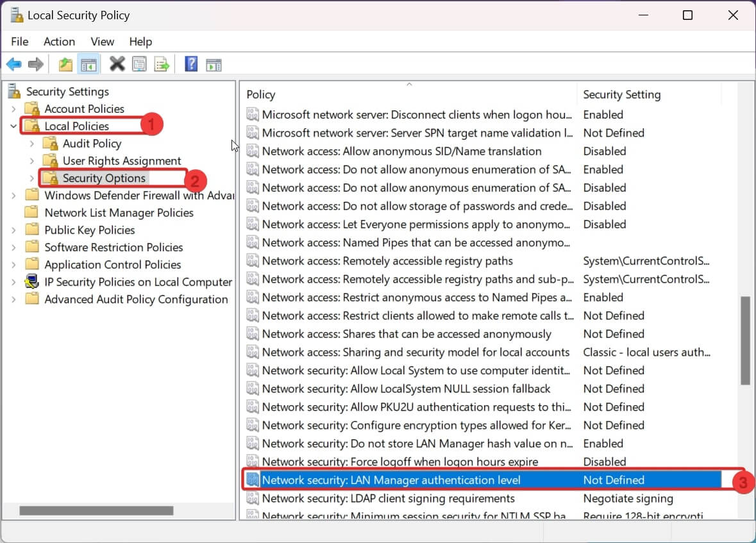Image resolution: width=756 pixels, height=543 pixels.
Task: Open the Action menu
Action: click(59, 42)
